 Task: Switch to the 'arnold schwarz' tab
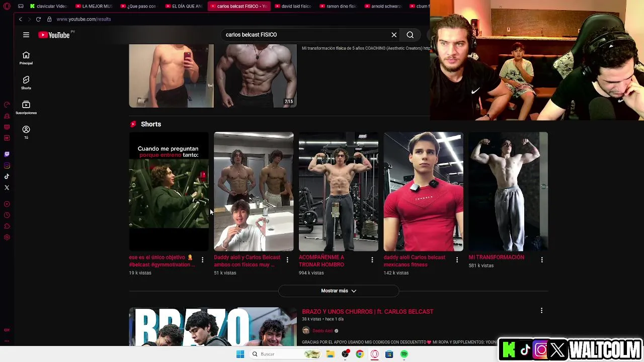pyautogui.click(x=383, y=6)
